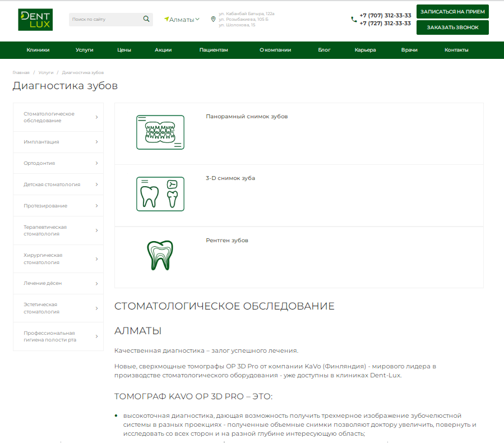Click the phone handset icon
Screen dimensions: 504x443
pos(354,19)
